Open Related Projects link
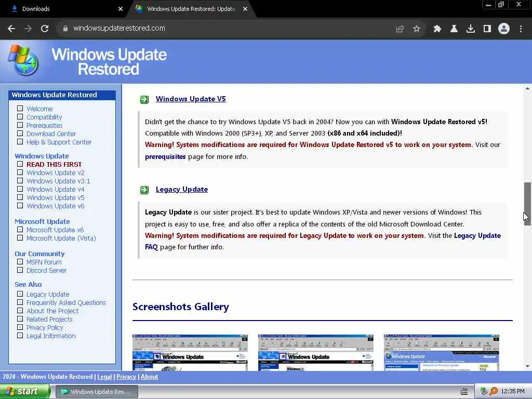The image size is (532, 399). 49,320
